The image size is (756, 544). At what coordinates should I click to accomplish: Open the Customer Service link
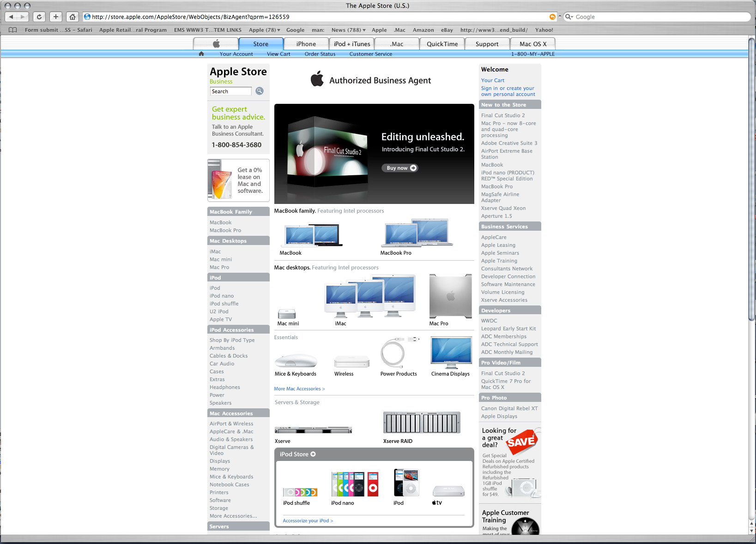(x=371, y=54)
